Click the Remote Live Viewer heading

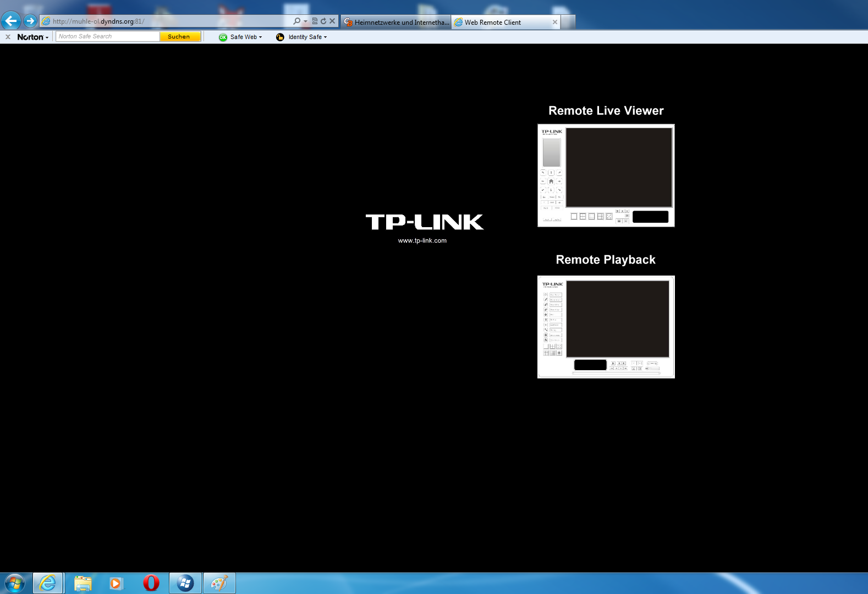(606, 111)
